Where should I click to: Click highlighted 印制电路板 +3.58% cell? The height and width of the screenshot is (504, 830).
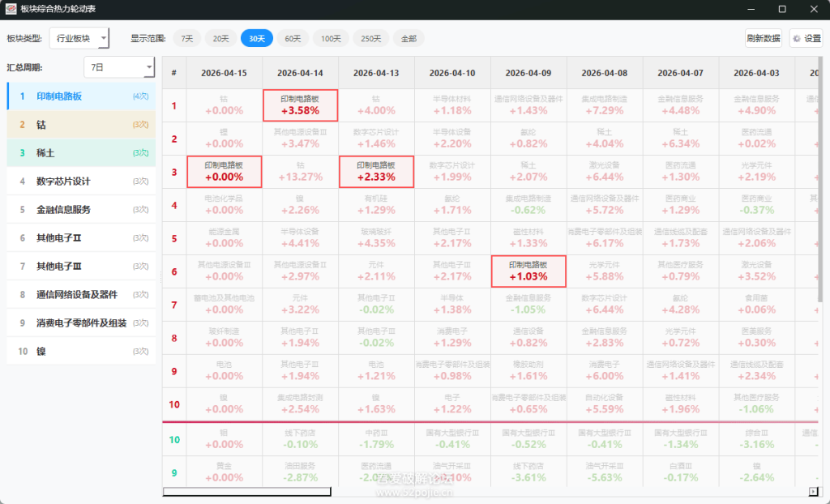pos(300,105)
